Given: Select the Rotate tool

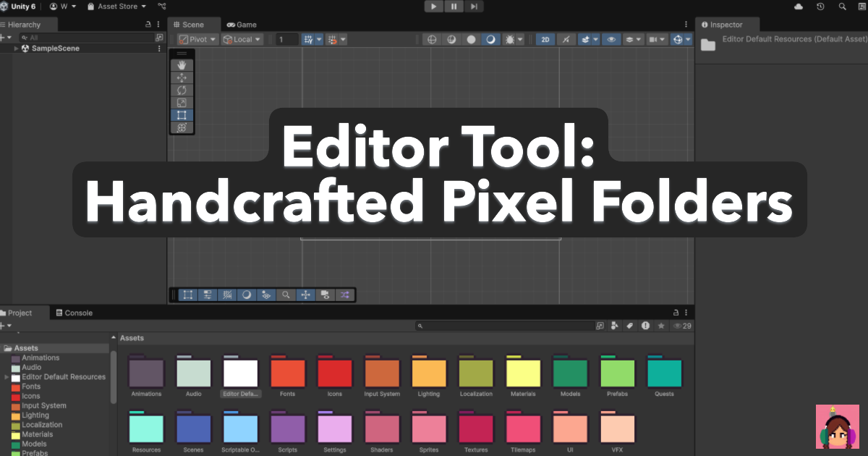Looking at the screenshot, I should [182, 90].
